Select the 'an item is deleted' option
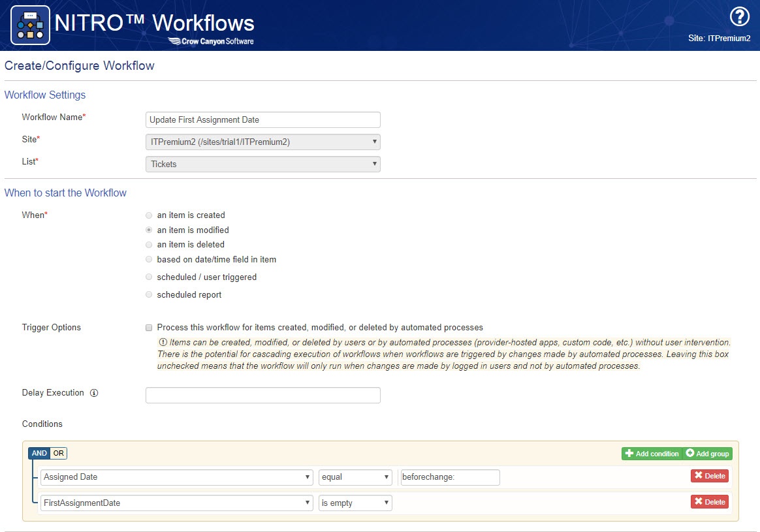760x532 pixels. click(150, 245)
